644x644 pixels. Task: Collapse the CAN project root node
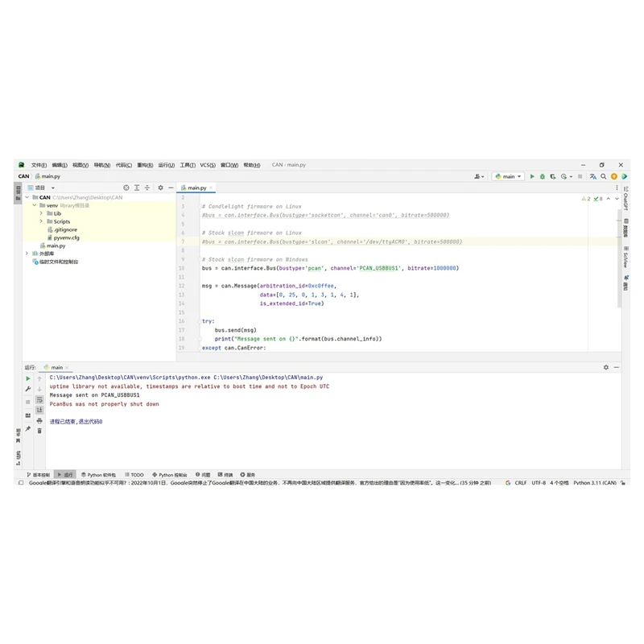[x=27, y=197]
